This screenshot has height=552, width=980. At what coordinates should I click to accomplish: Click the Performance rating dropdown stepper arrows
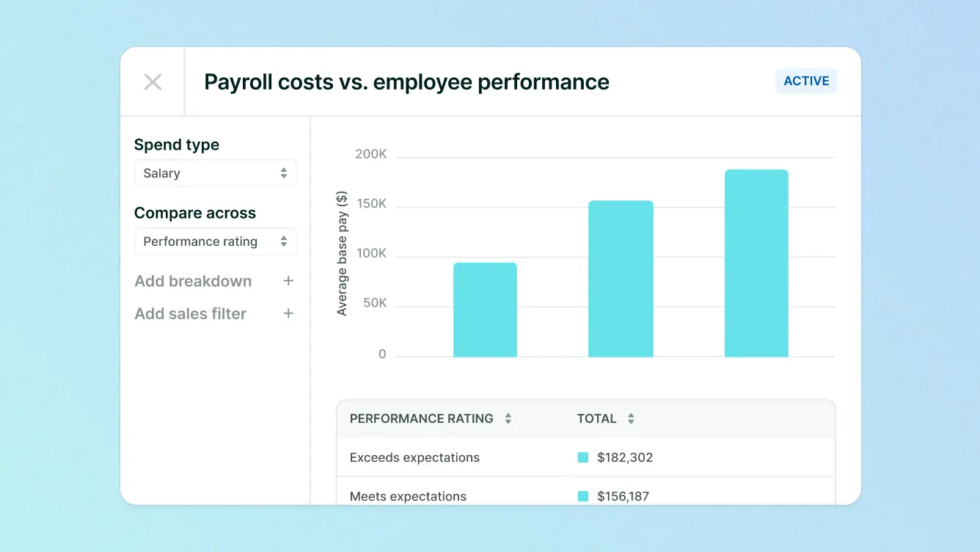point(284,241)
